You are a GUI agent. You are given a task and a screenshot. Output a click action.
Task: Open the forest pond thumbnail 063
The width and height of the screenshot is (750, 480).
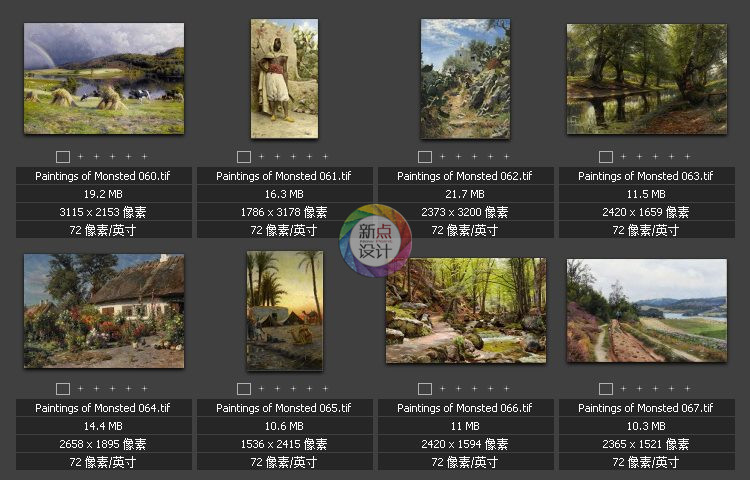(x=647, y=79)
